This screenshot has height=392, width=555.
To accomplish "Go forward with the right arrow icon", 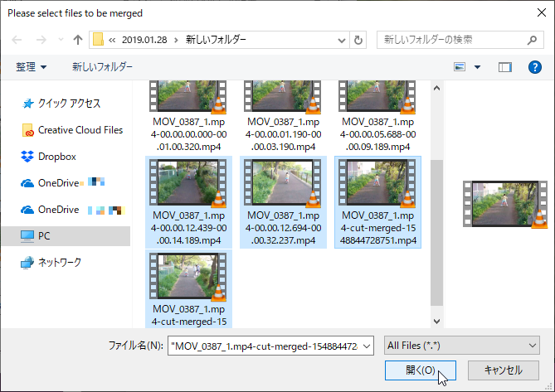I will coord(41,40).
